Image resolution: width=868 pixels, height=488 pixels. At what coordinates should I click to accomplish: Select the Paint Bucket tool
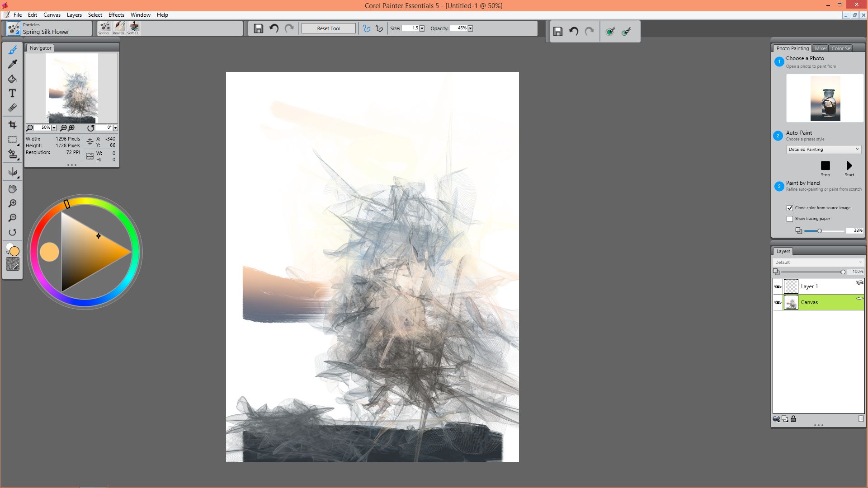coord(12,79)
